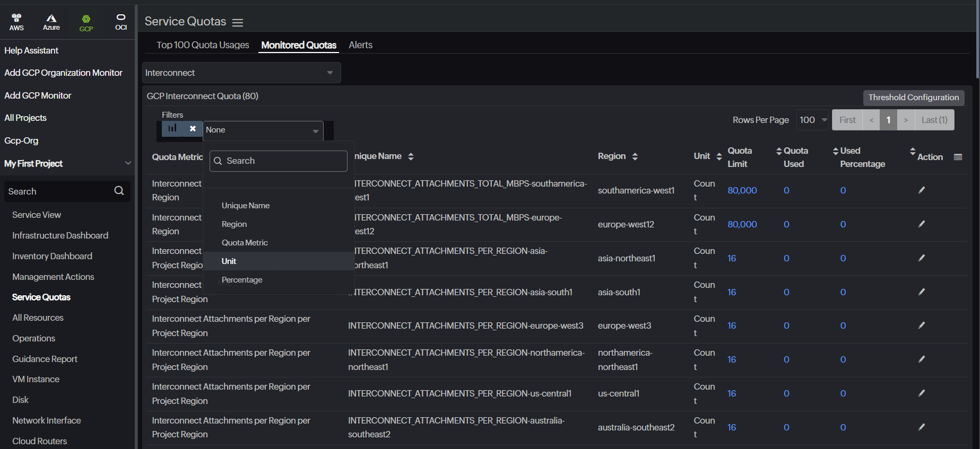Click the sidebar search magnifier icon
The height and width of the screenshot is (449, 980).
pyautogui.click(x=119, y=191)
